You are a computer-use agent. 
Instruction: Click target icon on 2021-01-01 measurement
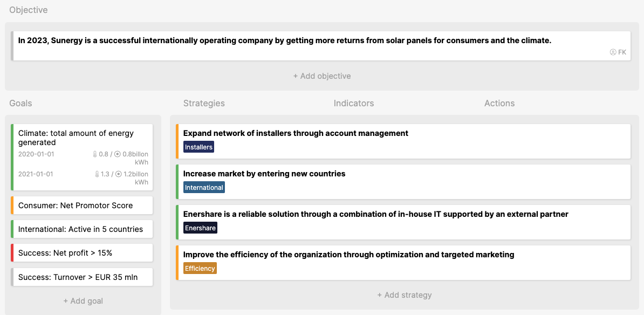119,174
